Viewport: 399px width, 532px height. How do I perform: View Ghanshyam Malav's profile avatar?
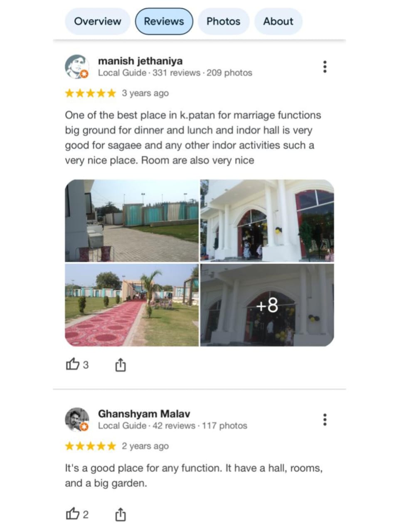pos(77,419)
